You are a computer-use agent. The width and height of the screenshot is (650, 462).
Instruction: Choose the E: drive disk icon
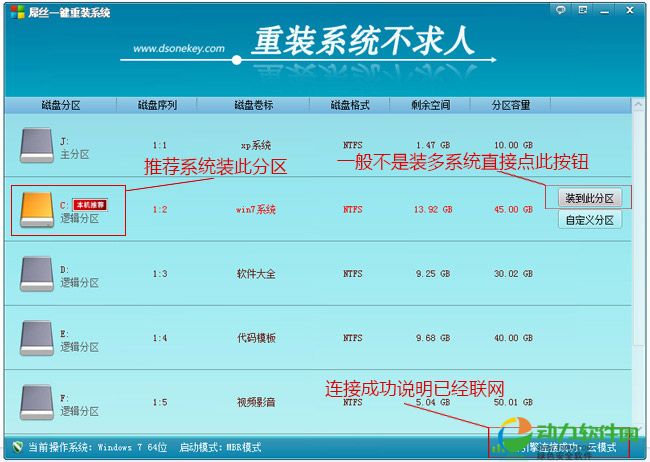(37, 337)
